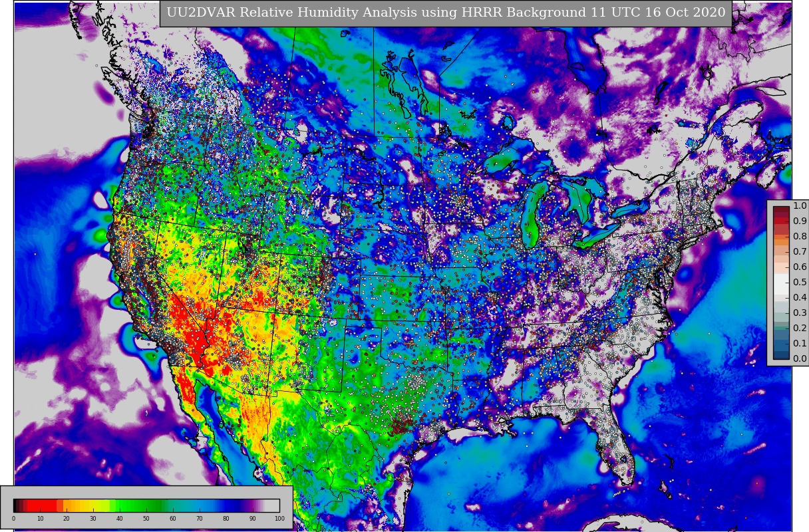Click the 0.2 label on right colorbar
This screenshot has width=809, height=532.
799,329
